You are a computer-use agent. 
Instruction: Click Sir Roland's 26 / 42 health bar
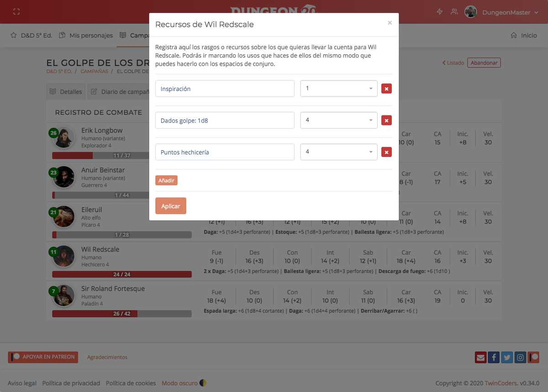point(122,314)
